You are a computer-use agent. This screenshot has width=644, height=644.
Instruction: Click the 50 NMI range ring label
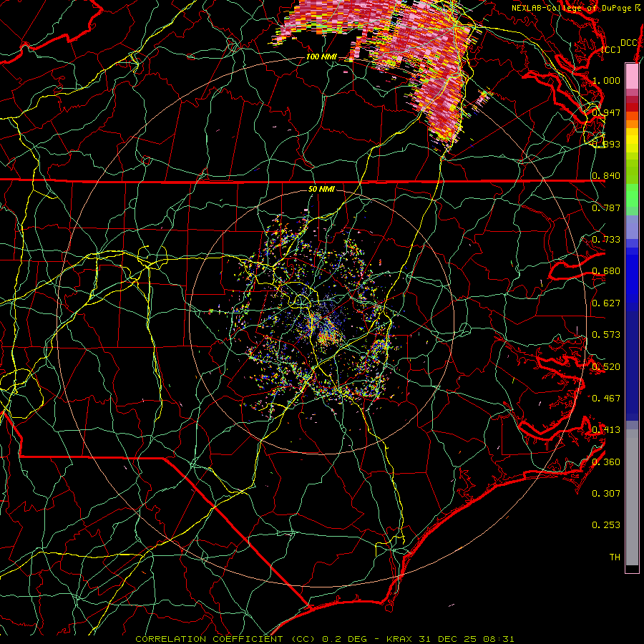[x=321, y=189]
